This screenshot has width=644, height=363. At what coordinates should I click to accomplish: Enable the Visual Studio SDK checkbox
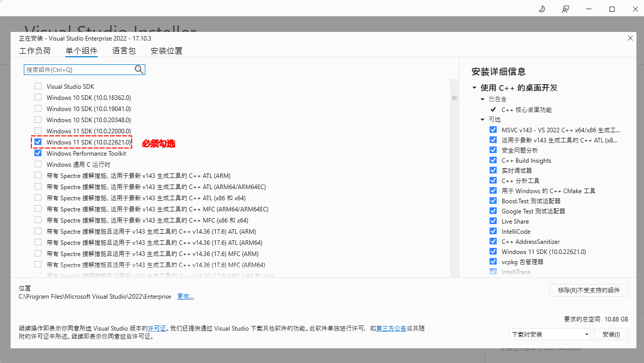(x=38, y=86)
